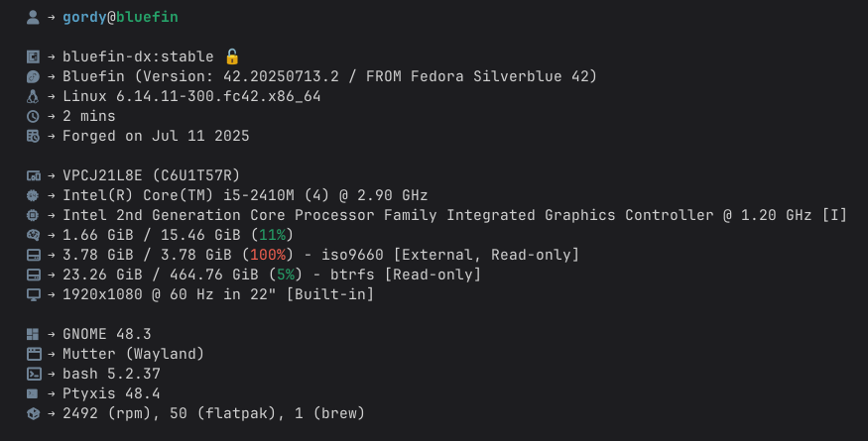
Task: Click the monitor icon beside 1920x1080
Action: click(33, 295)
